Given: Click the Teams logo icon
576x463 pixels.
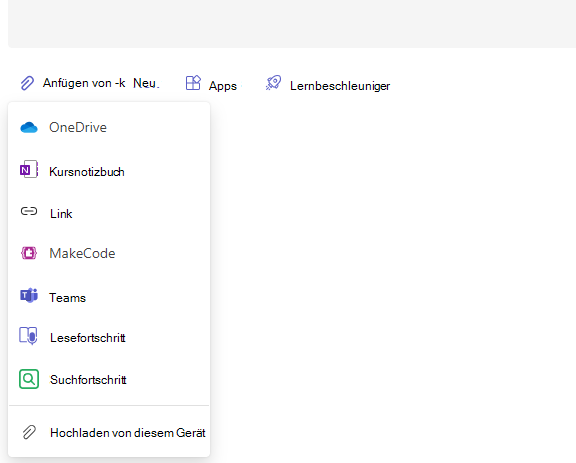Looking at the screenshot, I should [x=29, y=295].
